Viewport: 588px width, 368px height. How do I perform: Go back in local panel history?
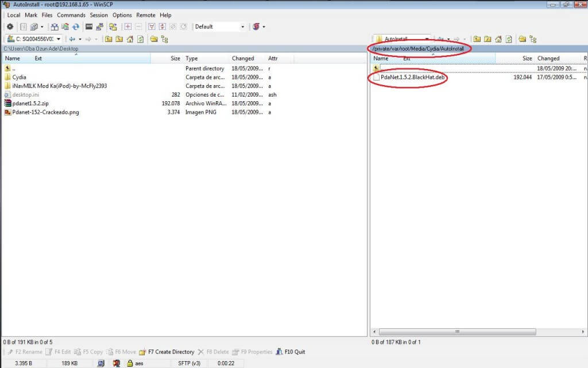[x=72, y=39]
